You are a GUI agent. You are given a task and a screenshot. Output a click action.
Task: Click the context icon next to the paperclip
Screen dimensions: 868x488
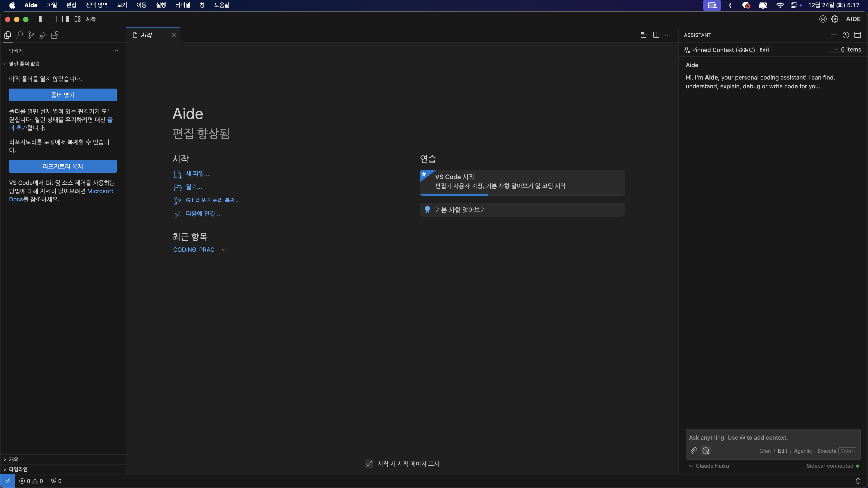(x=706, y=451)
